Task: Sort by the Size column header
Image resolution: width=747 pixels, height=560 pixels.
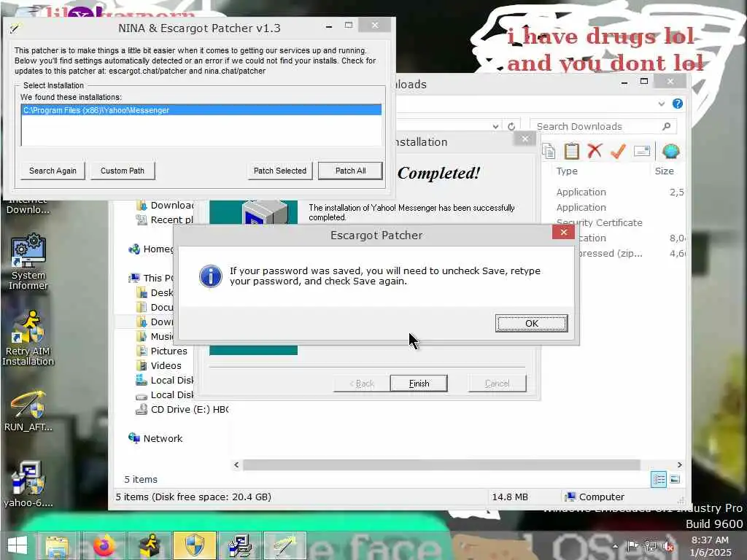Action: pyautogui.click(x=664, y=171)
